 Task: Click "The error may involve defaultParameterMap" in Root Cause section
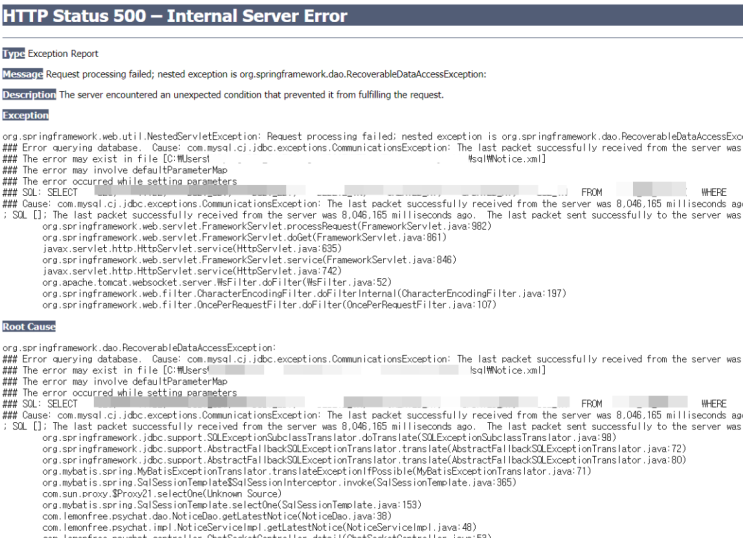click(x=115, y=382)
